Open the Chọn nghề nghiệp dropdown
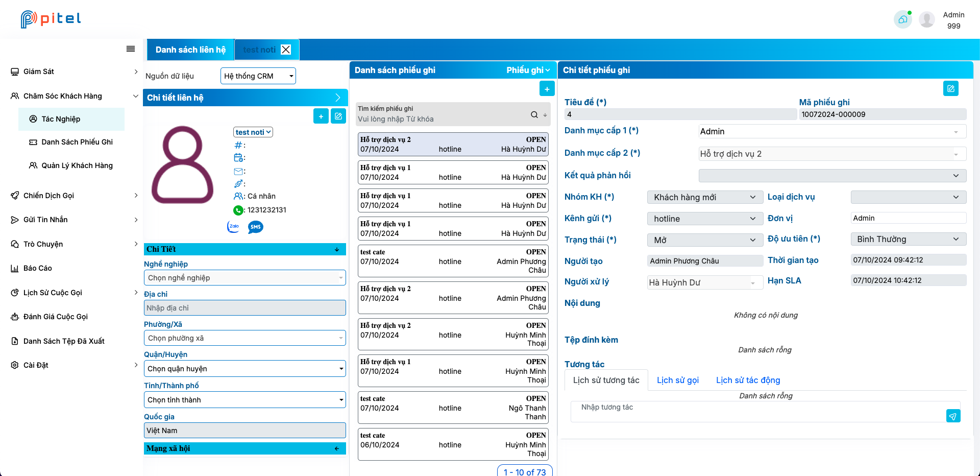Viewport: 980px width, 476px height. click(x=245, y=278)
